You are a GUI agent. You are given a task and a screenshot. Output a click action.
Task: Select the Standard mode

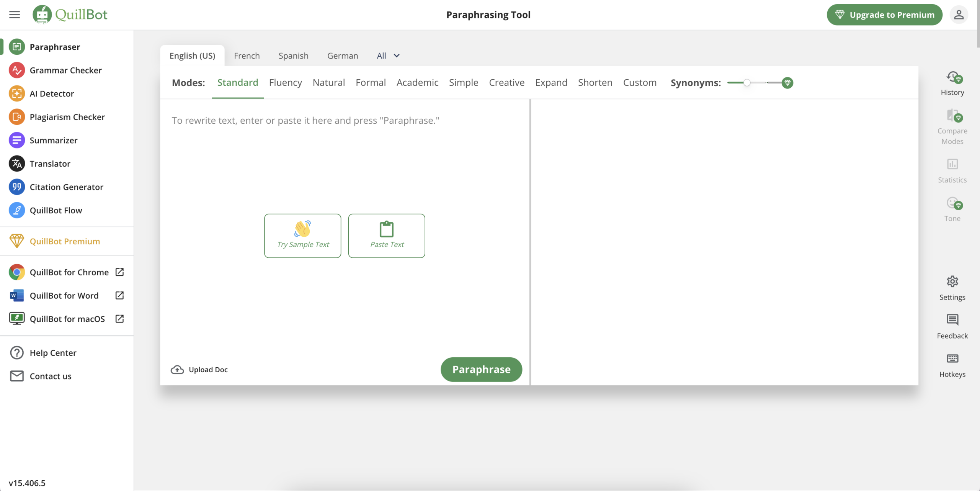pos(238,83)
